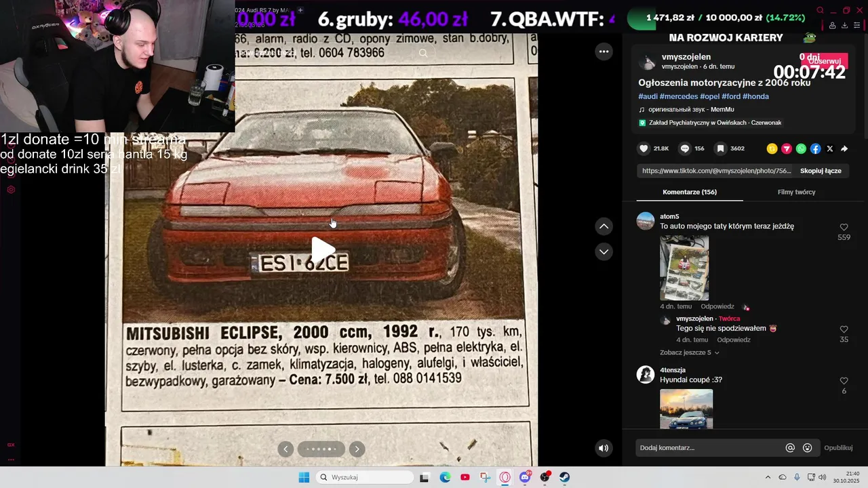Share post via X icon
This screenshot has width=868, height=488.
(x=830, y=148)
